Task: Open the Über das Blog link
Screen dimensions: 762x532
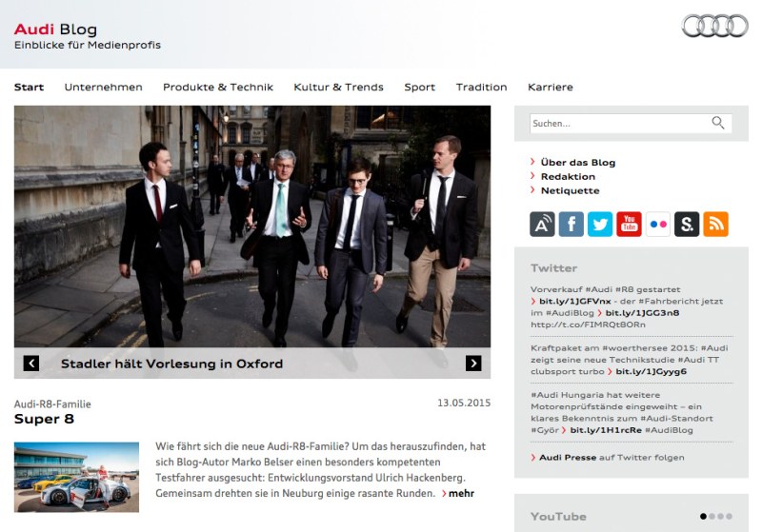Action: [578, 163]
